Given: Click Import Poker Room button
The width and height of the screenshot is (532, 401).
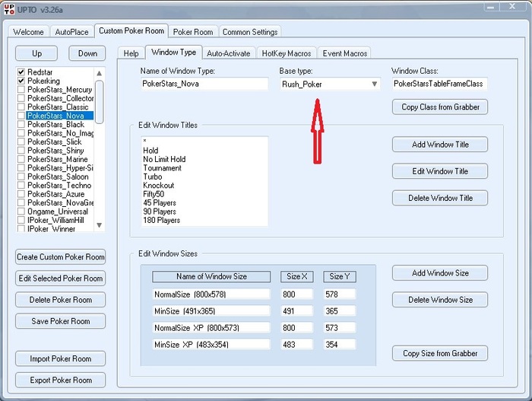Looking at the screenshot, I should pyautogui.click(x=60, y=359).
